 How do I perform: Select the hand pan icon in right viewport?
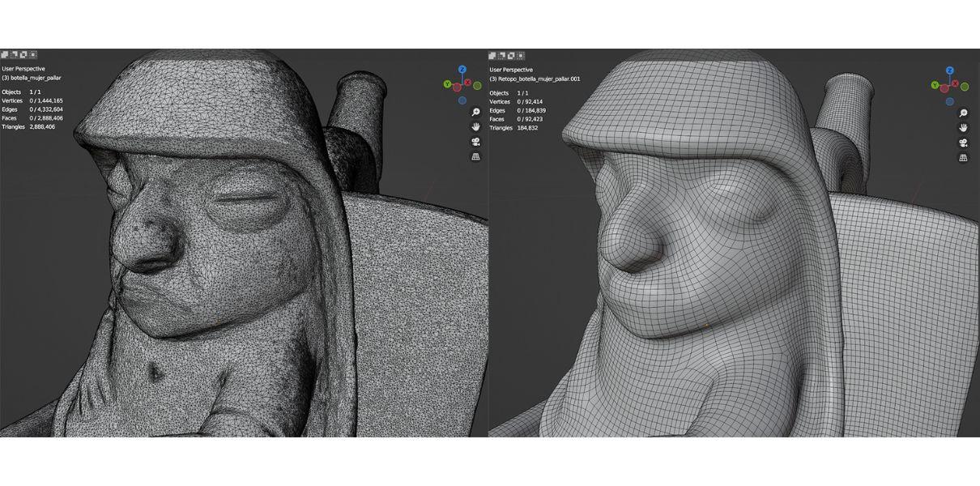tap(963, 128)
